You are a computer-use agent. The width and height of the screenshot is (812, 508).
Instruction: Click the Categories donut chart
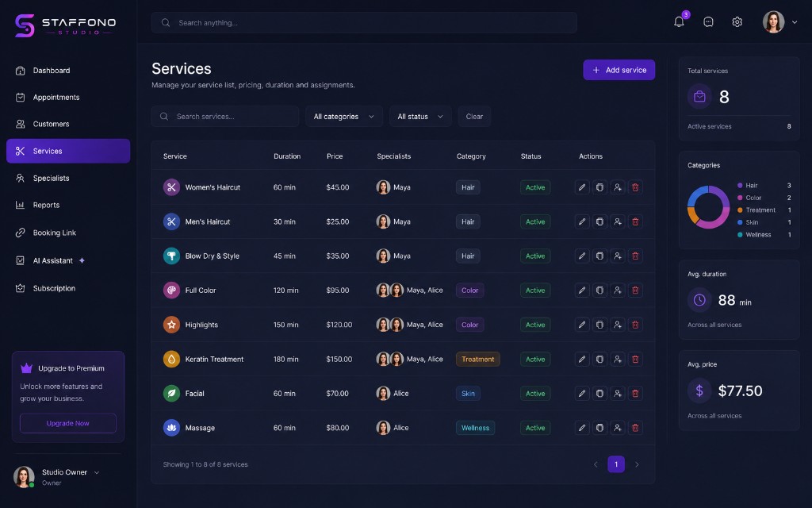click(x=708, y=207)
